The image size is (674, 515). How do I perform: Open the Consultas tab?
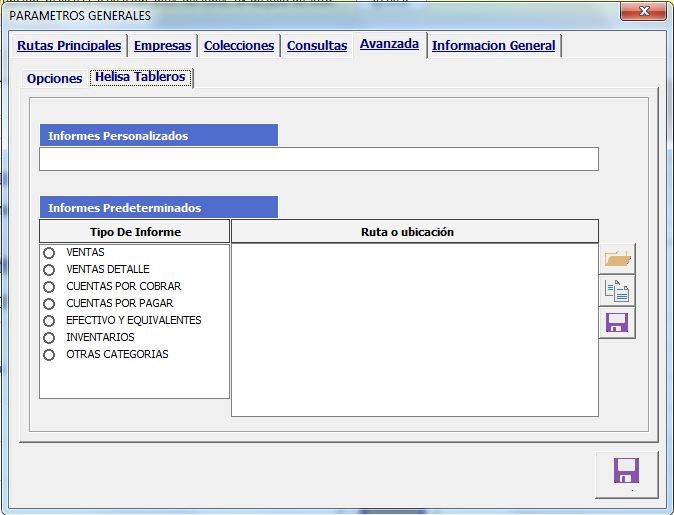317,46
